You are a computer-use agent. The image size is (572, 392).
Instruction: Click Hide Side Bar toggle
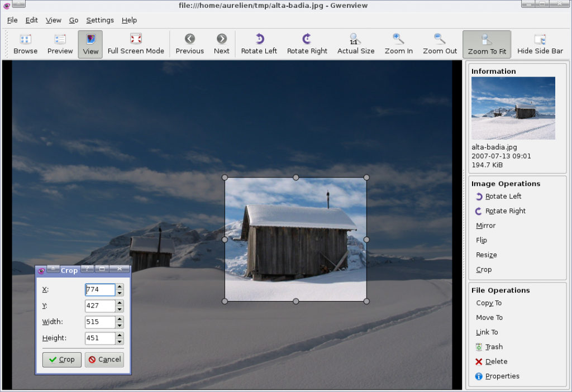[540, 44]
